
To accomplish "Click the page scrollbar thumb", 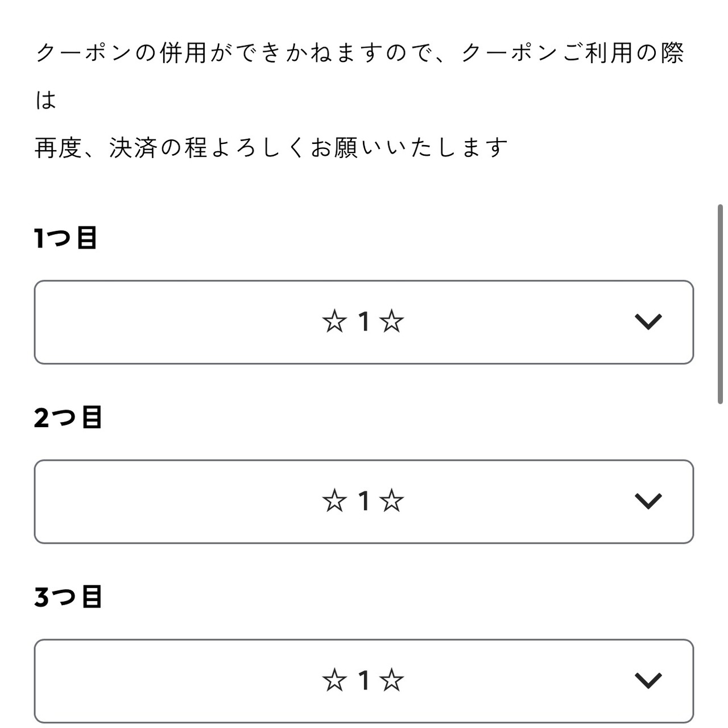I will click(x=720, y=304).
